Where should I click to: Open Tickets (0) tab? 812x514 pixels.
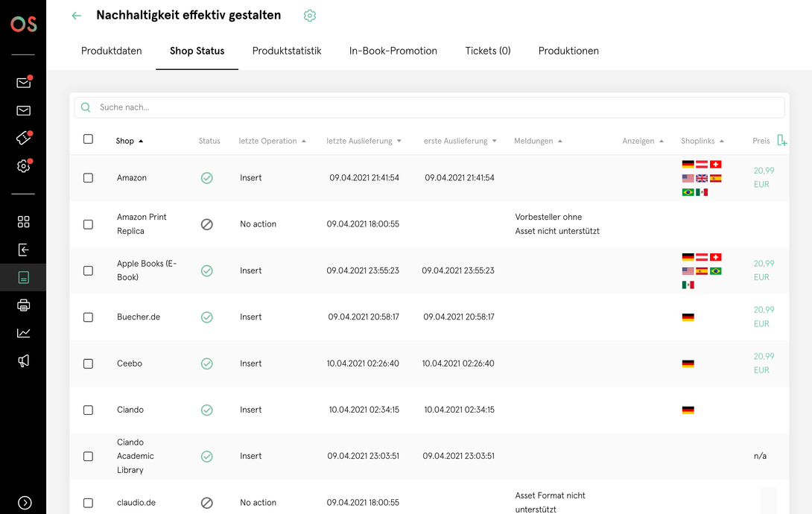(x=488, y=51)
